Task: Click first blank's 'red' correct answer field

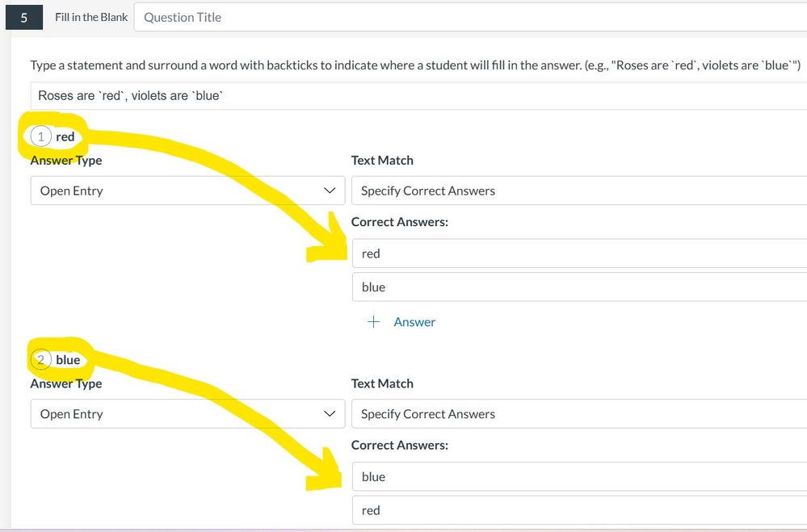Action: point(578,253)
